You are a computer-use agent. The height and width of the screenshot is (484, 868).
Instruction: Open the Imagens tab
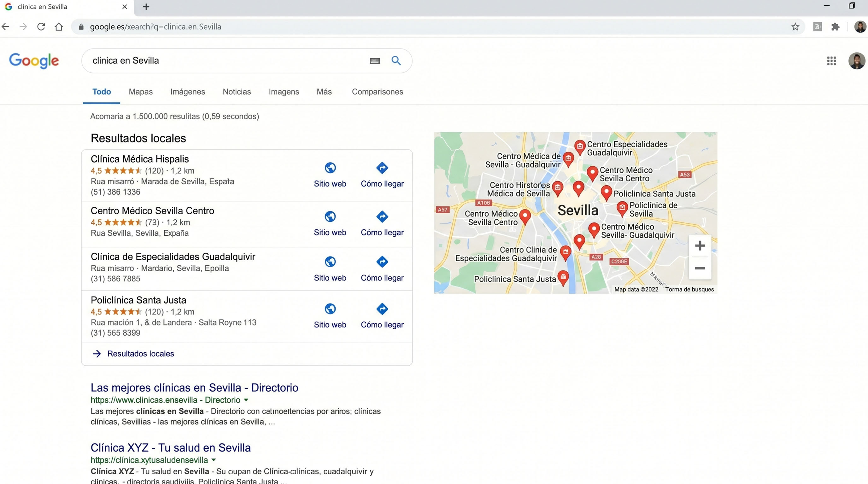coord(284,92)
